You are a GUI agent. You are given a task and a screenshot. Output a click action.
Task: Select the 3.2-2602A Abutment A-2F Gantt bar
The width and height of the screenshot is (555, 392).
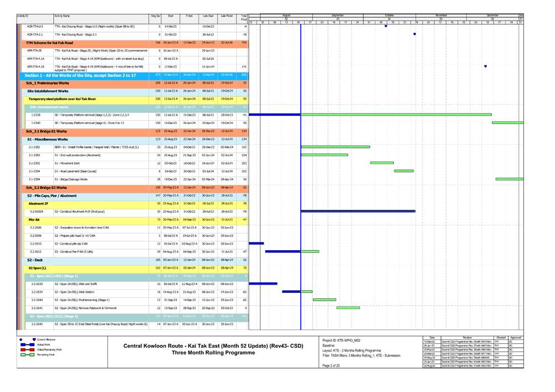click(x=358, y=211)
